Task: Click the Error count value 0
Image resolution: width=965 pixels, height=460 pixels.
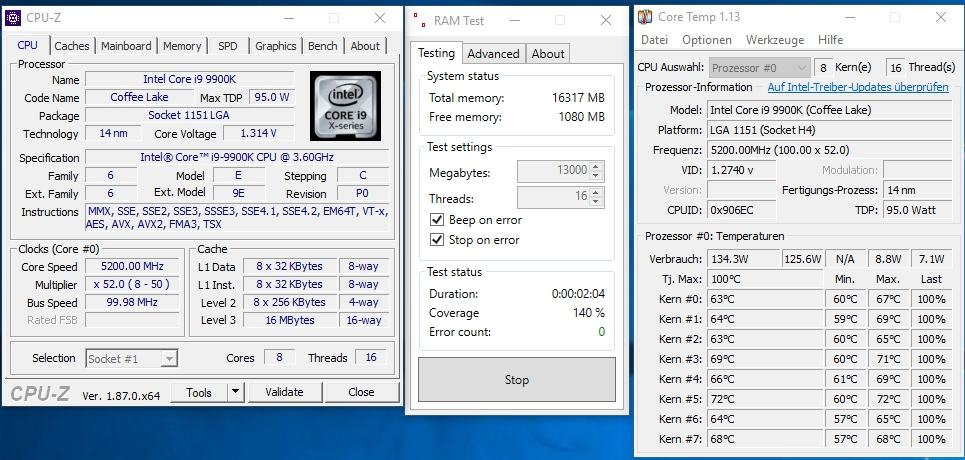Action: tap(601, 332)
